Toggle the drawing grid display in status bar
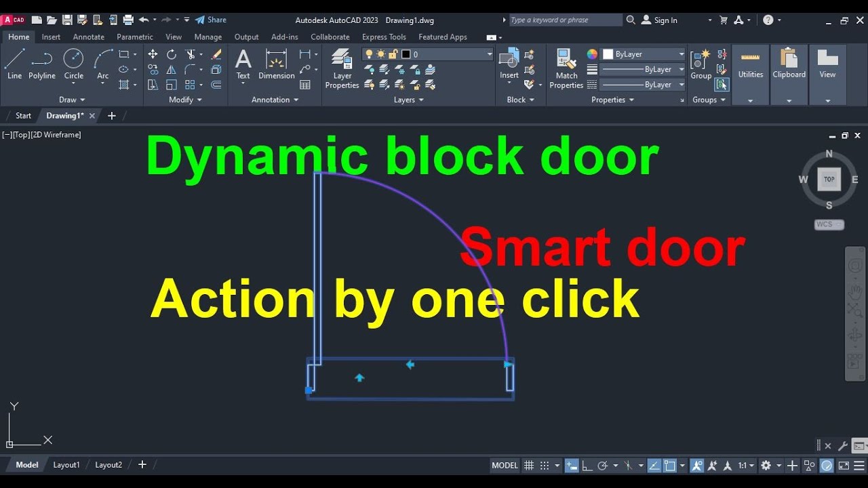Screen dimensions: 868x488 529,466
